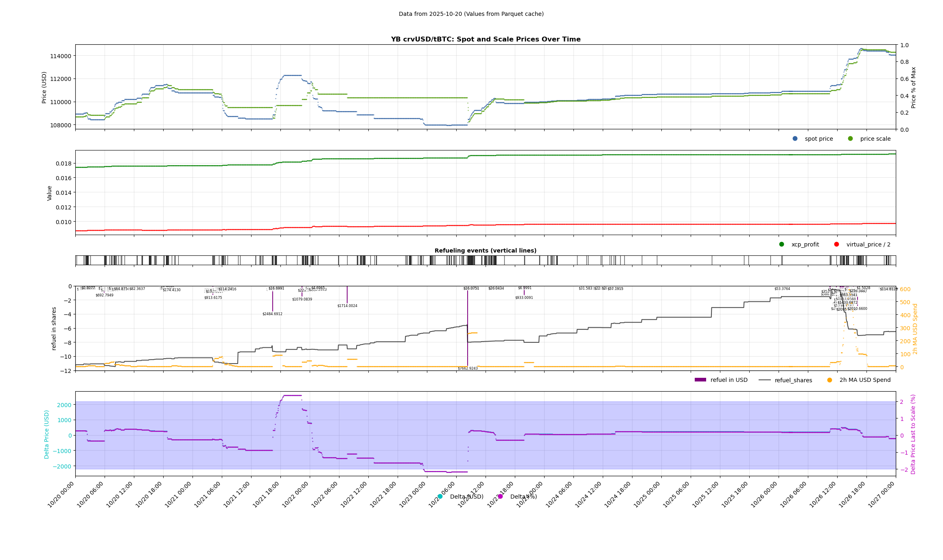Screen dimensions: 943x560
Task: Click the $1079.0839 annotation label
Action: (302, 299)
